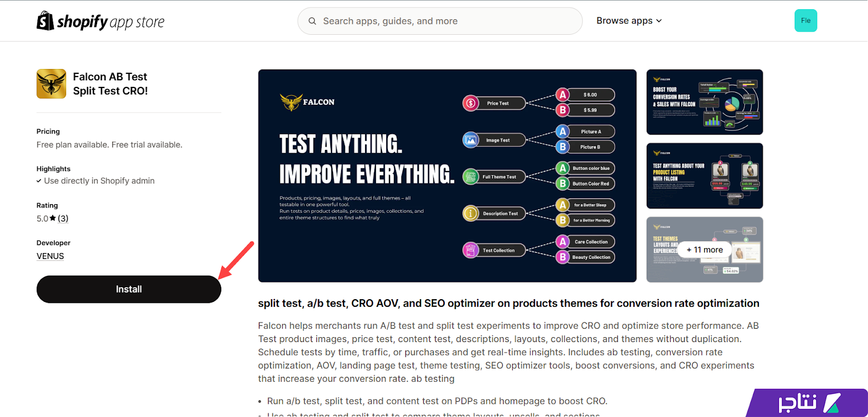Click the Button Color Red label

(x=591, y=184)
